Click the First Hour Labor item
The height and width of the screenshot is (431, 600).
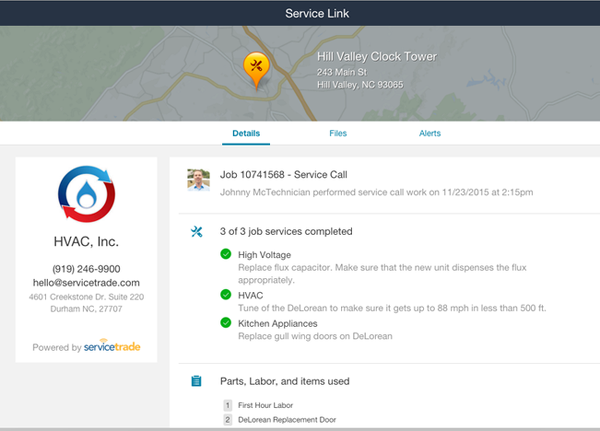266,405
